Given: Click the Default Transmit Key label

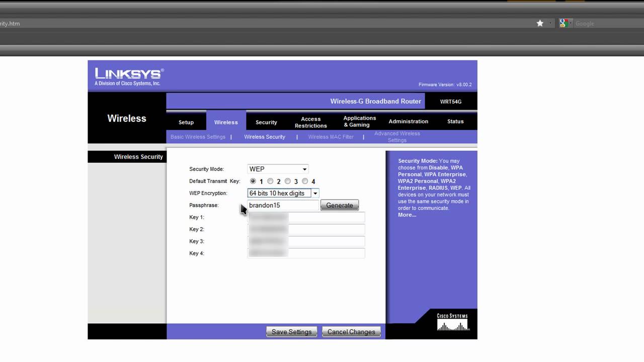Looking at the screenshot, I should (x=215, y=181).
